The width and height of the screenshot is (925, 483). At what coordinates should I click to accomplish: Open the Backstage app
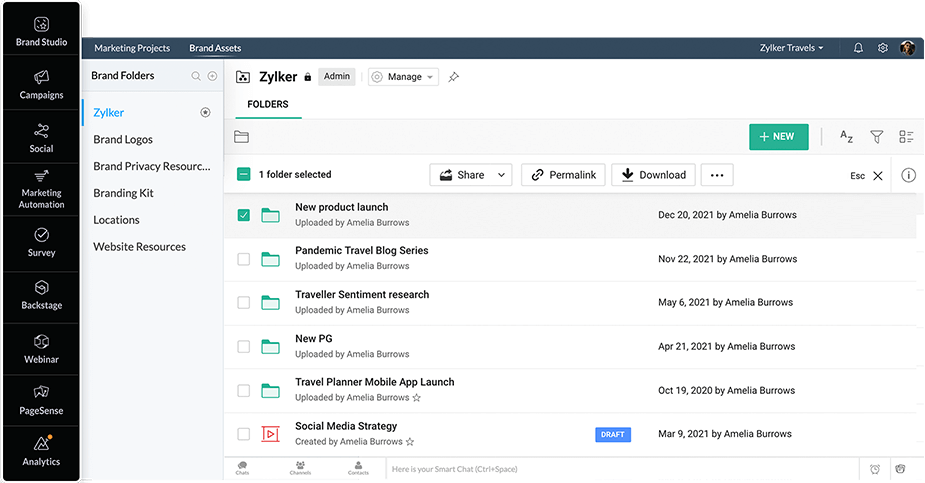(x=41, y=295)
